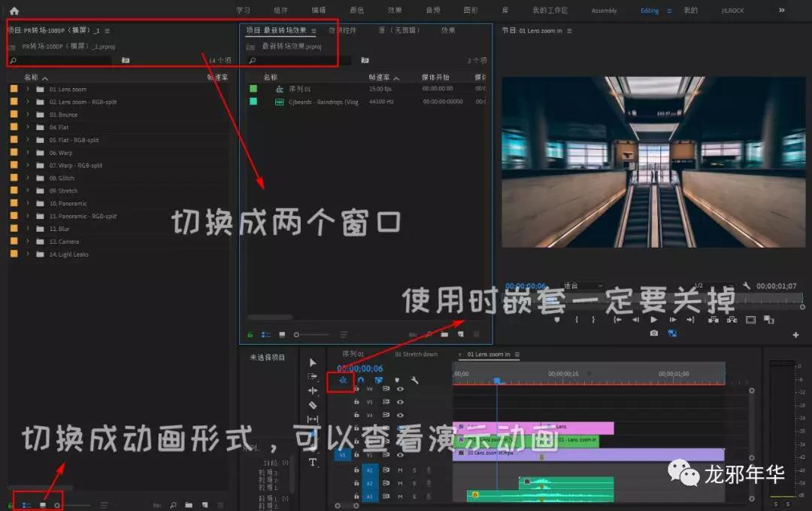Viewport: 812px width, 511px height.
Task: Toggle V4 track output eye
Action: click(x=400, y=415)
